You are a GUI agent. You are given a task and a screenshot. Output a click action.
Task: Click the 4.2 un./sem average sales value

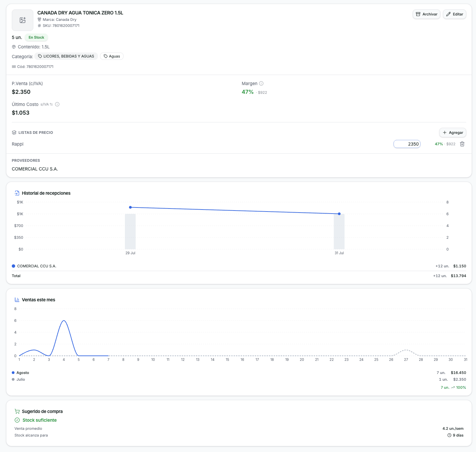coord(453,428)
